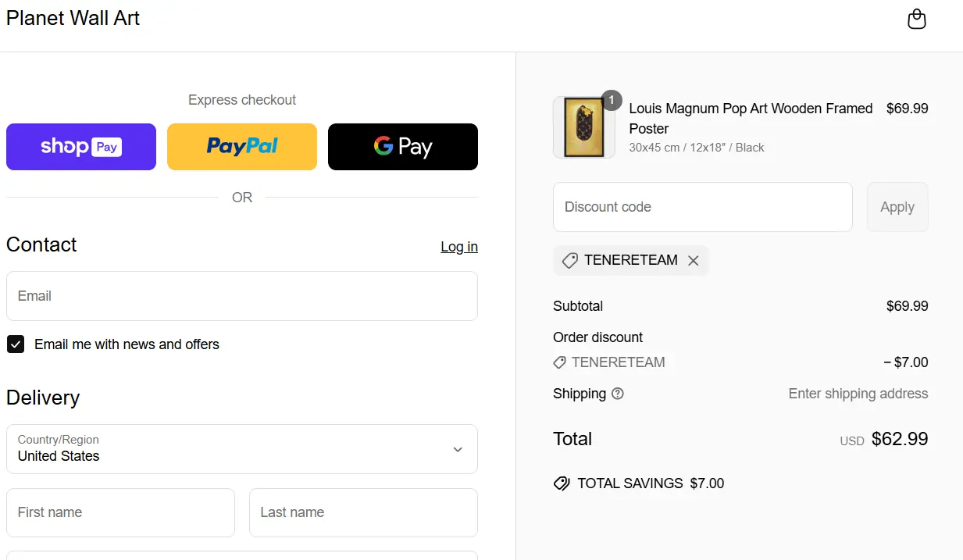Open the shopping bag cart icon
Screen dimensions: 963x560
[916, 19]
